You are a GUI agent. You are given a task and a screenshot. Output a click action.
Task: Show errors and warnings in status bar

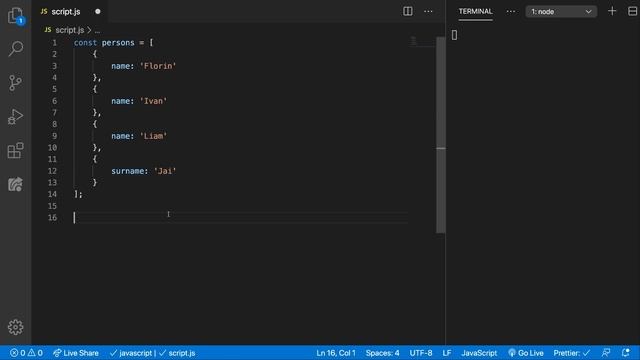(27, 353)
